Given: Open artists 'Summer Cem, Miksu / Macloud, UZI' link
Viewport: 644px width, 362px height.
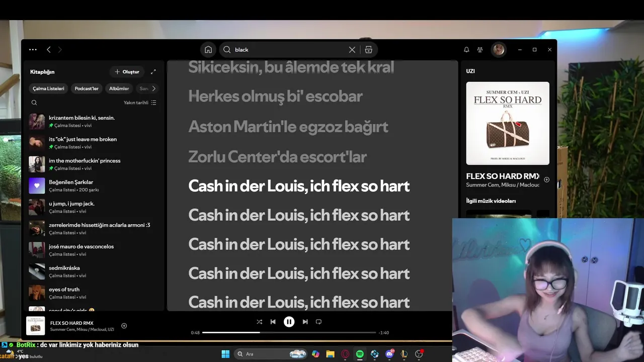Looking at the screenshot, I should tap(82, 330).
